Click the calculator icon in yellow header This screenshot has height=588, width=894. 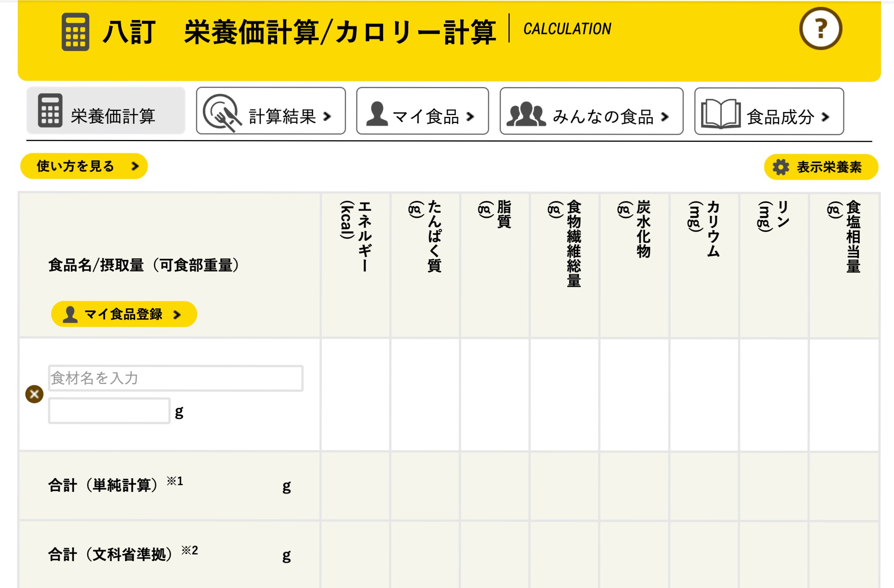pos(75,32)
